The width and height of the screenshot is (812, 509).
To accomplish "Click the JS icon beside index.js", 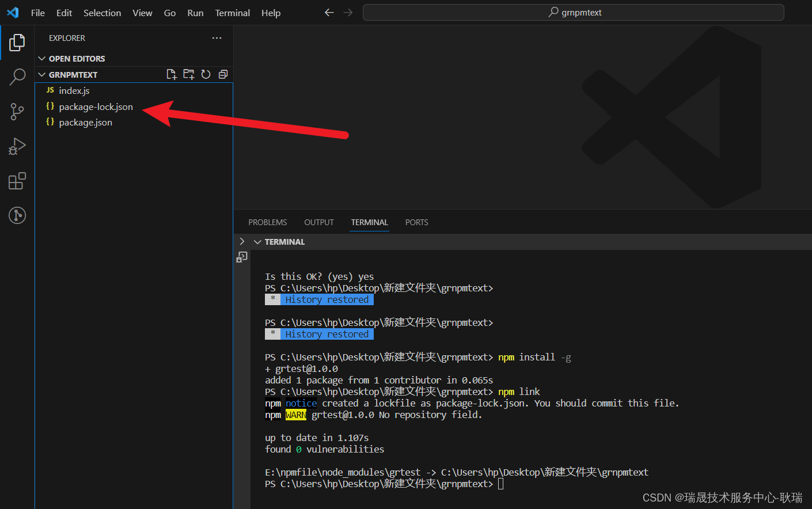I will pos(50,90).
